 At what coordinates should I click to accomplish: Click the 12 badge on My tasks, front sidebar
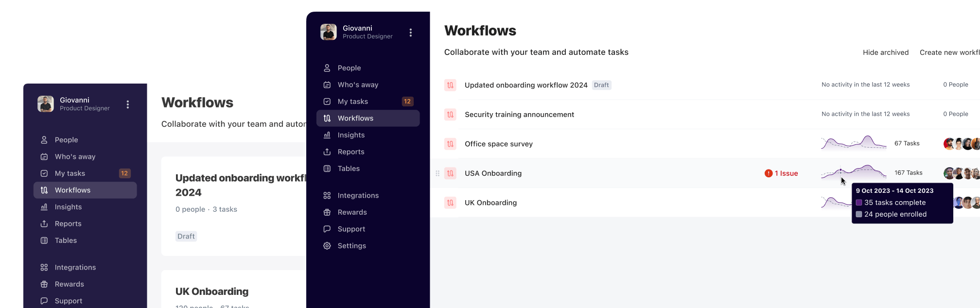pyautogui.click(x=407, y=102)
